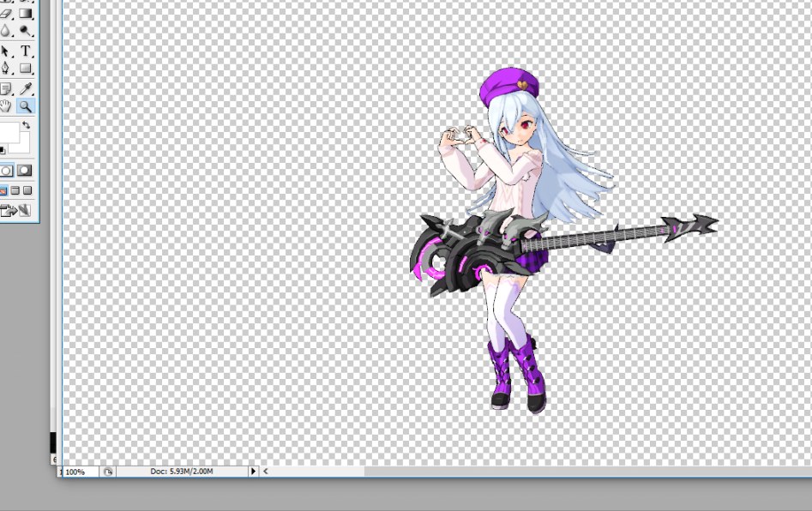
Task: Select the Notes tool
Action: [x=6, y=88]
